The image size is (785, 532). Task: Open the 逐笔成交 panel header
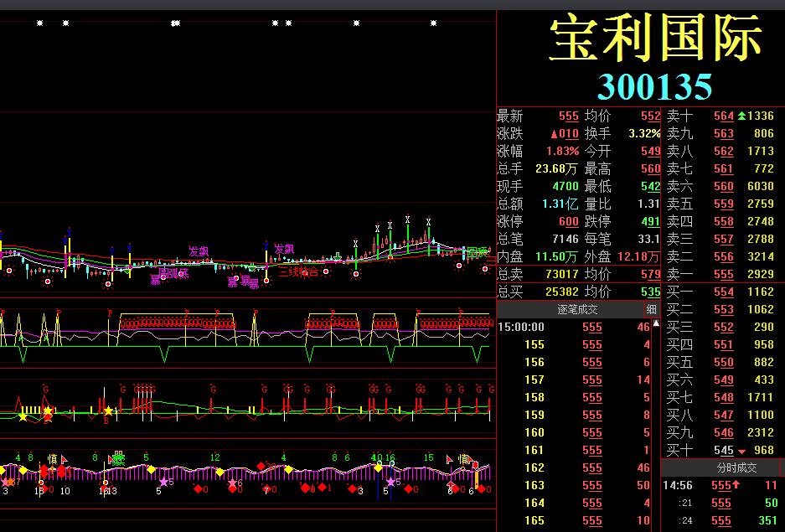click(576, 309)
